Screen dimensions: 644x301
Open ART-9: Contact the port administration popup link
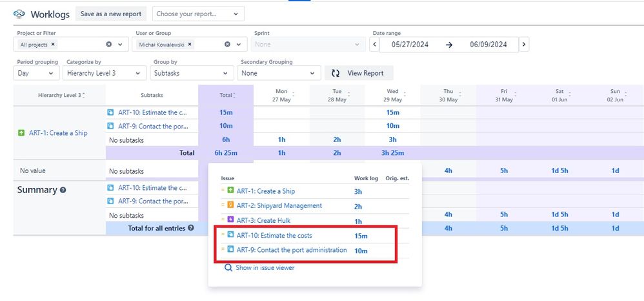click(x=292, y=249)
